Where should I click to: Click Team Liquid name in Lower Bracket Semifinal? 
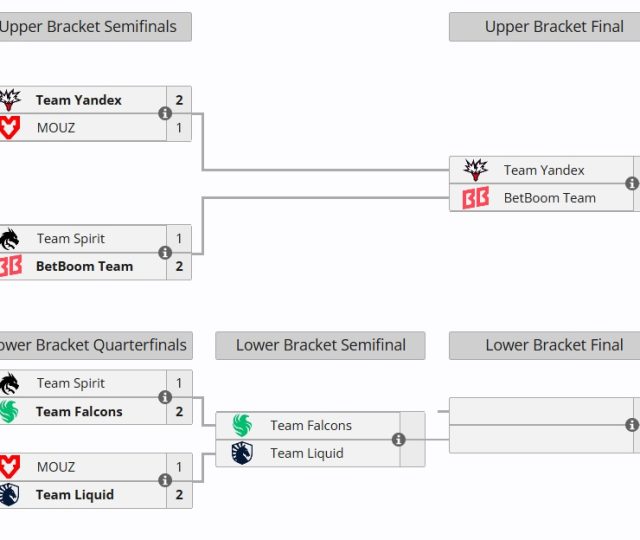point(306,454)
